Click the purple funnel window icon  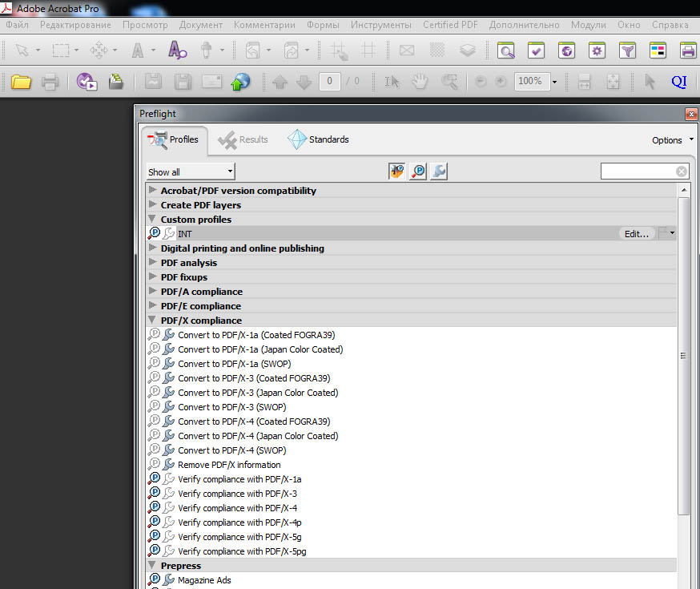point(627,50)
